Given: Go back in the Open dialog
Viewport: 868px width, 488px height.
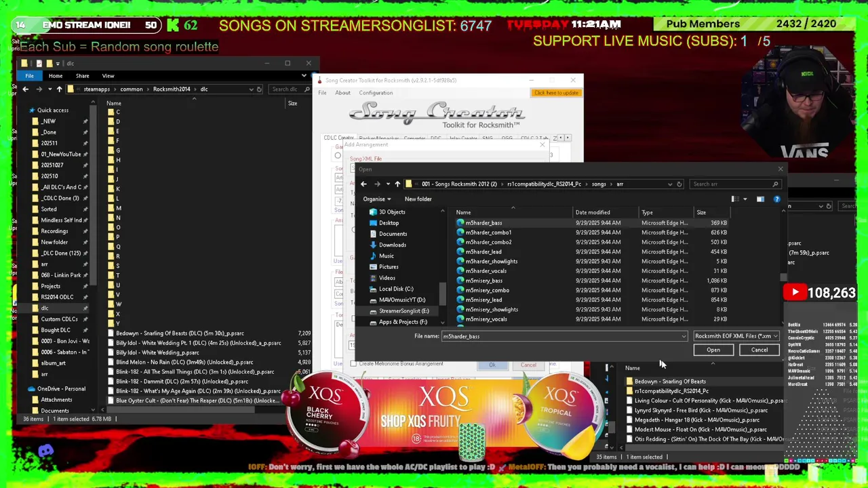Looking at the screenshot, I should 363,184.
